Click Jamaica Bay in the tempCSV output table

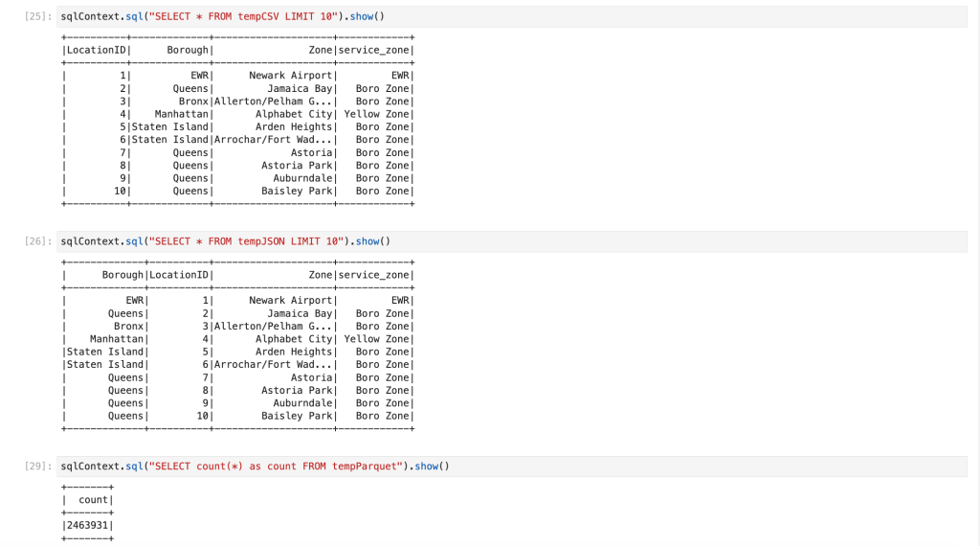tap(300, 88)
